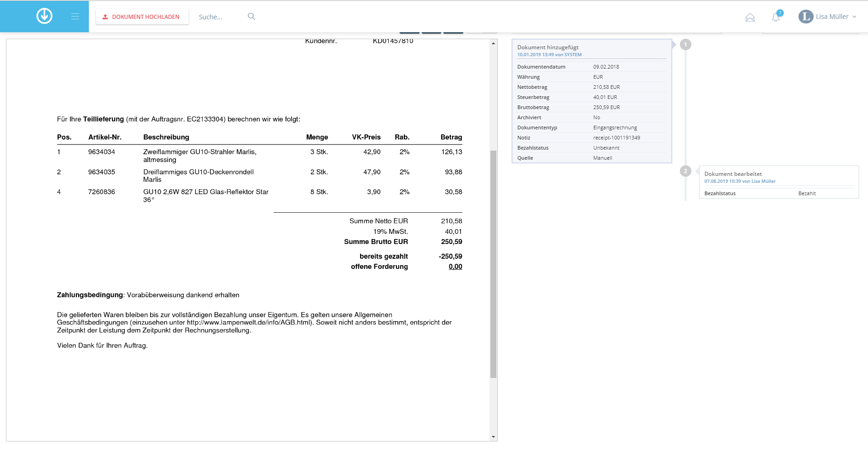Click the document viewer scrollbar thumb
Viewport: 868px width, 453px height.
tap(493, 263)
